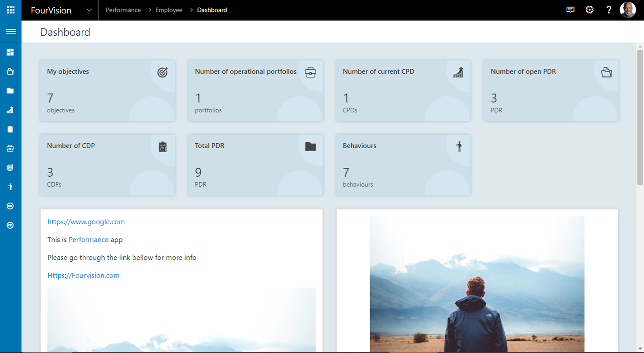The width and height of the screenshot is (644, 353).
Task: Click the upper CC icon in the sidebar
Action: point(10,206)
